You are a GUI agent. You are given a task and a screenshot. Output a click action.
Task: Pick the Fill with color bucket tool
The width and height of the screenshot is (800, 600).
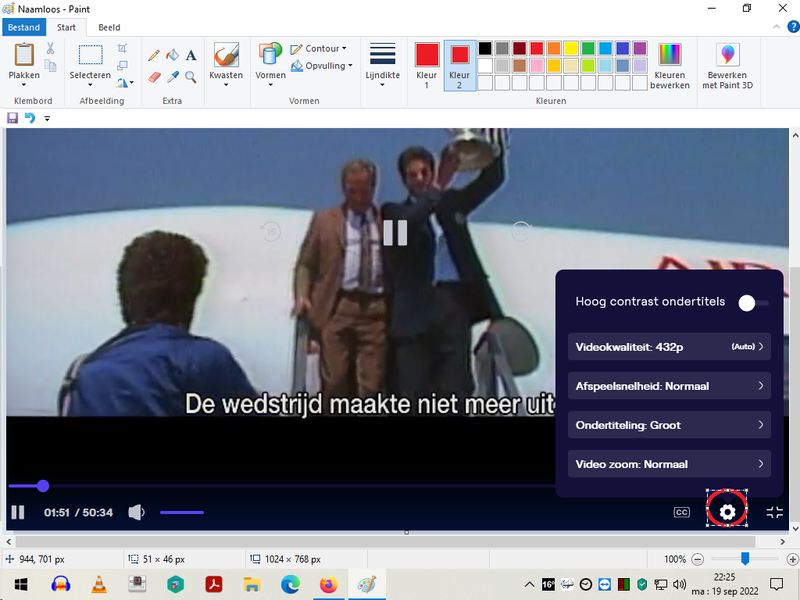pos(172,56)
